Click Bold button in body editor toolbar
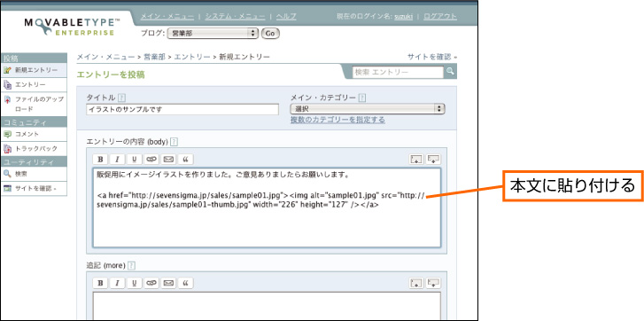The height and width of the screenshot is (321, 644). coord(100,160)
